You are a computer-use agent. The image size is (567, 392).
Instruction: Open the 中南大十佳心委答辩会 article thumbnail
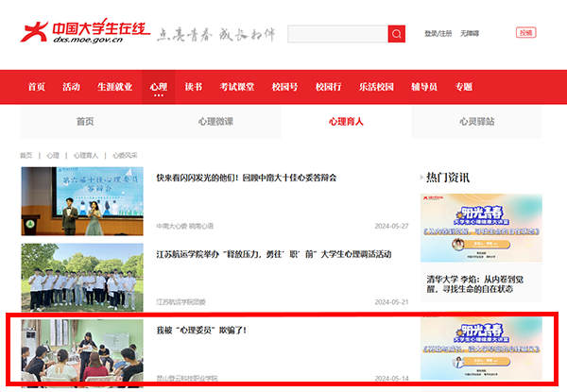click(x=83, y=201)
